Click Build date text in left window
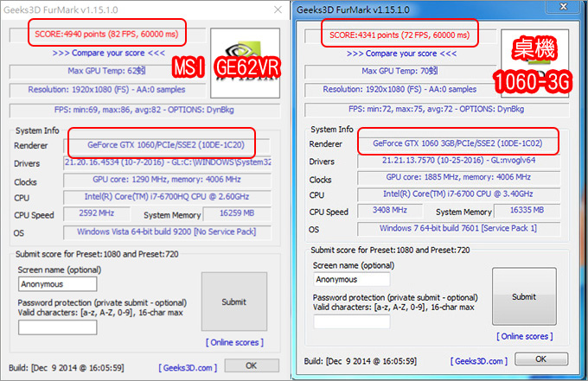Screen dimensions: 588x381 [67, 368]
